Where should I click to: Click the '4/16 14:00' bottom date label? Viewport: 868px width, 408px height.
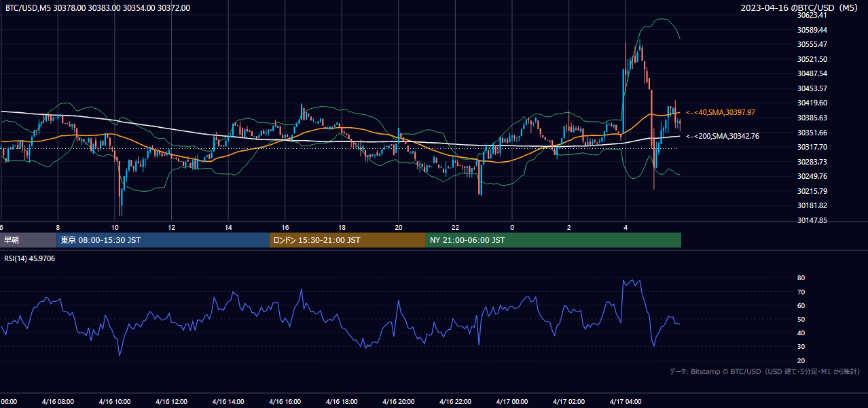point(228,402)
